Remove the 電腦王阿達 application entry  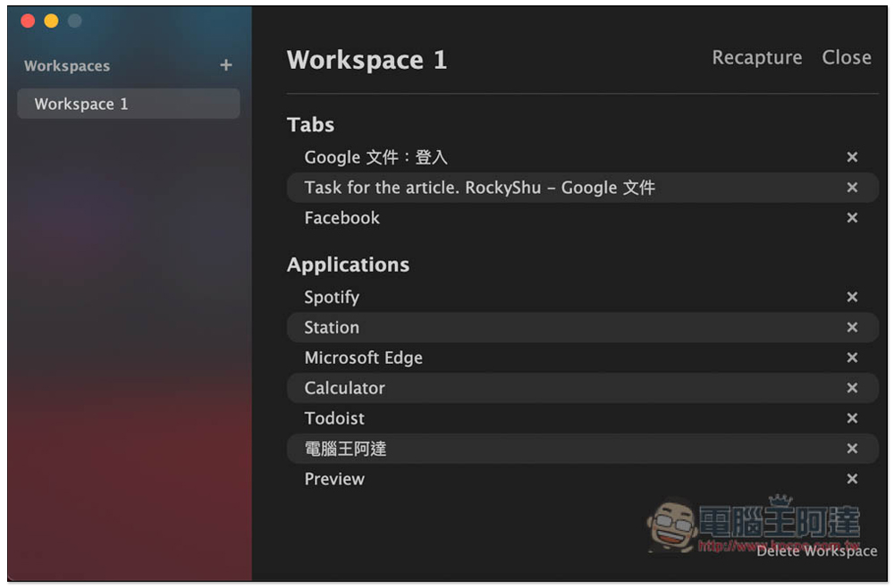852,449
